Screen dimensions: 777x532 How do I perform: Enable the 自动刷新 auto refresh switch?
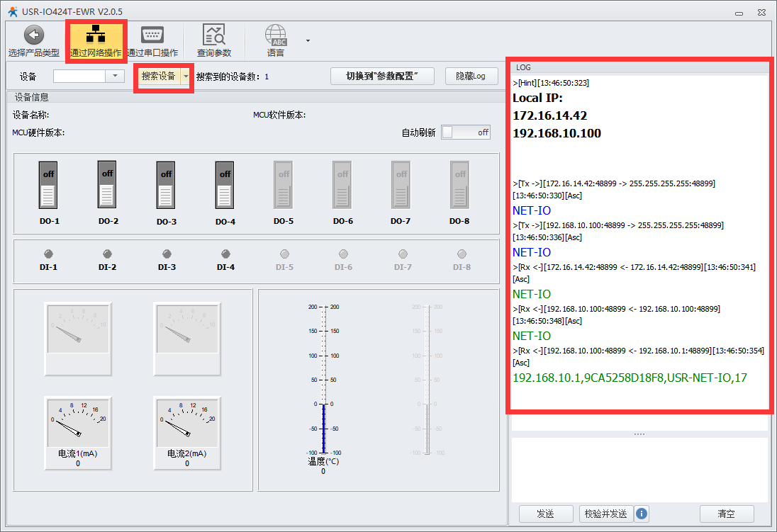[466, 132]
